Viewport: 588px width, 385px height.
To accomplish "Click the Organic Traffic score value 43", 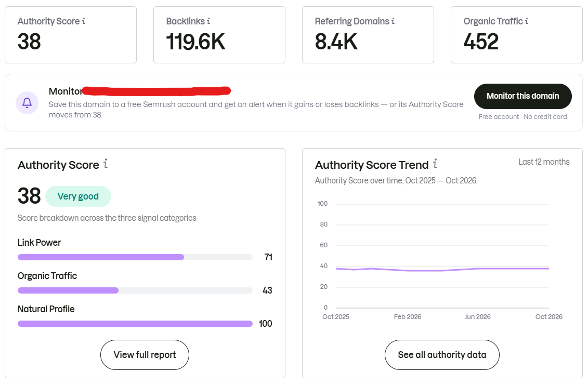I will coord(267,290).
